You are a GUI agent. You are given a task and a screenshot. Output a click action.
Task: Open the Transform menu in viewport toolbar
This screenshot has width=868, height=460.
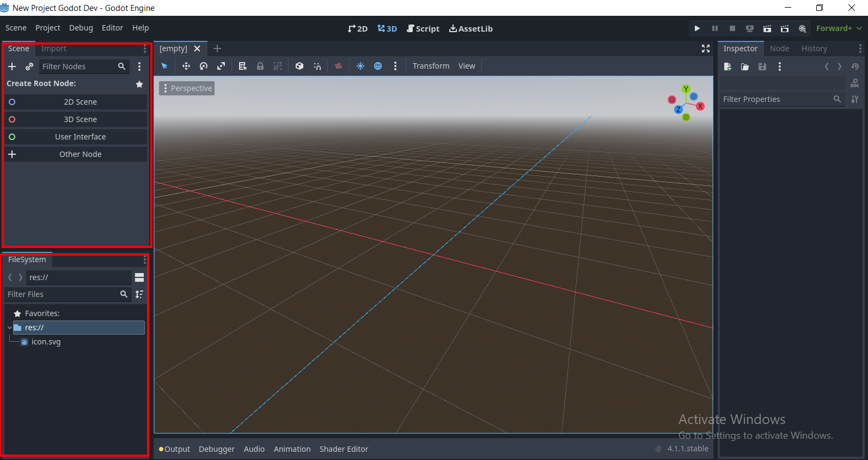pos(431,66)
